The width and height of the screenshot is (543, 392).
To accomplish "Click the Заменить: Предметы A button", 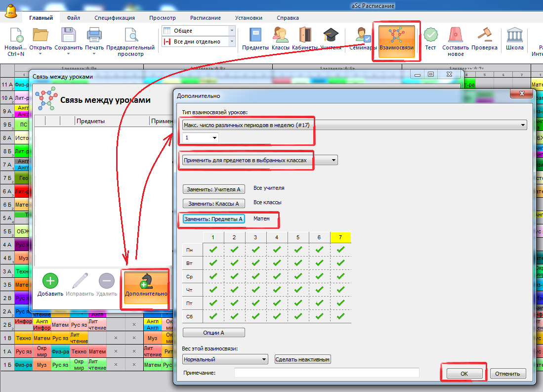I will pos(213,219).
